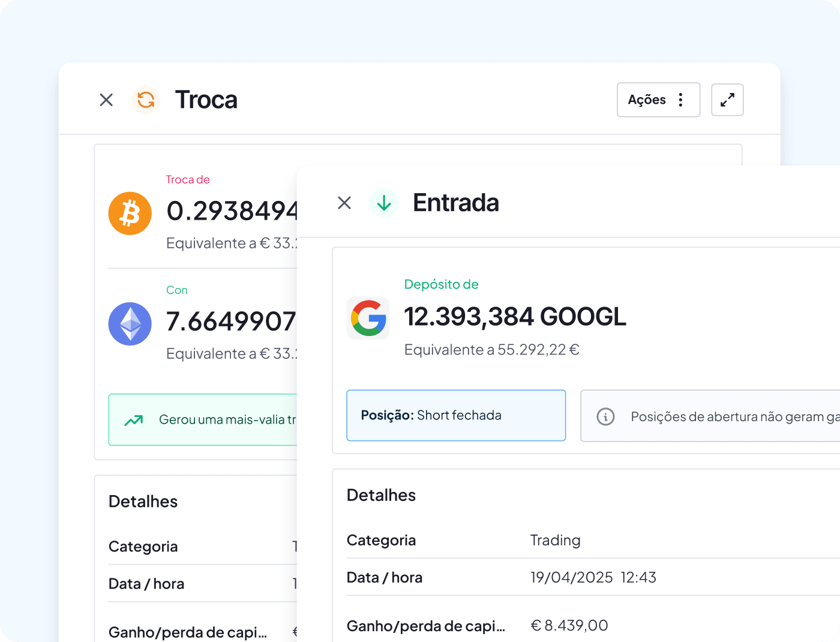Click the 7.6649907 Ethereum amount

[x=231, y=321]
